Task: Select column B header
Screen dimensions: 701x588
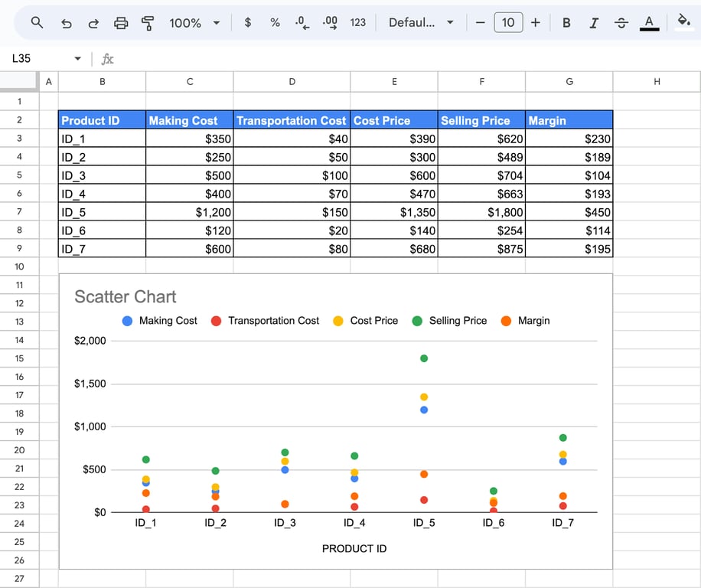Action: [x=102, y=82]
